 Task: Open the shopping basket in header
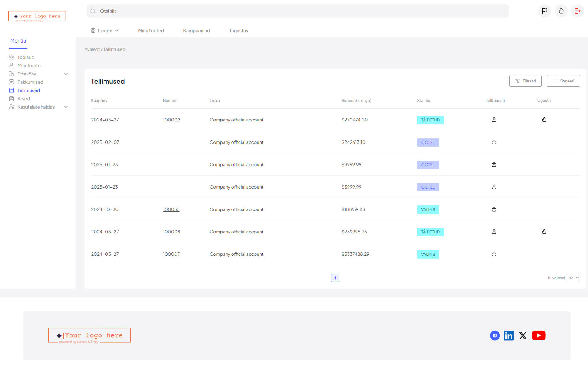coord(561,11)
